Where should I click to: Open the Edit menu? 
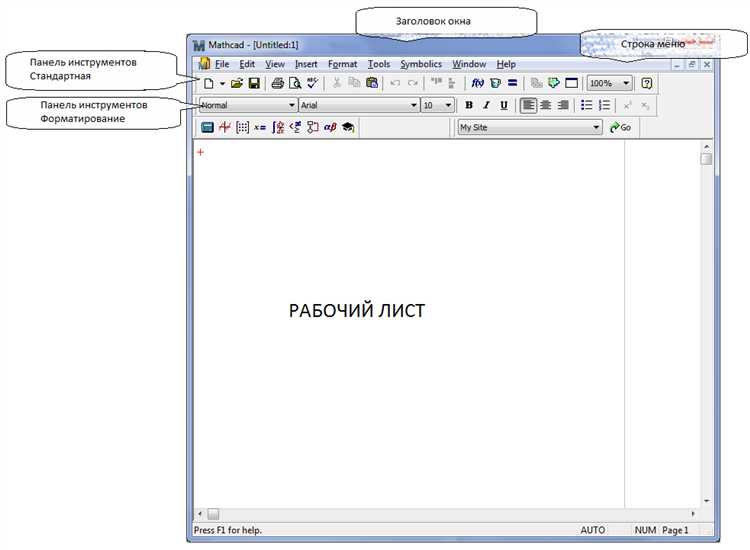pos(247,64)
